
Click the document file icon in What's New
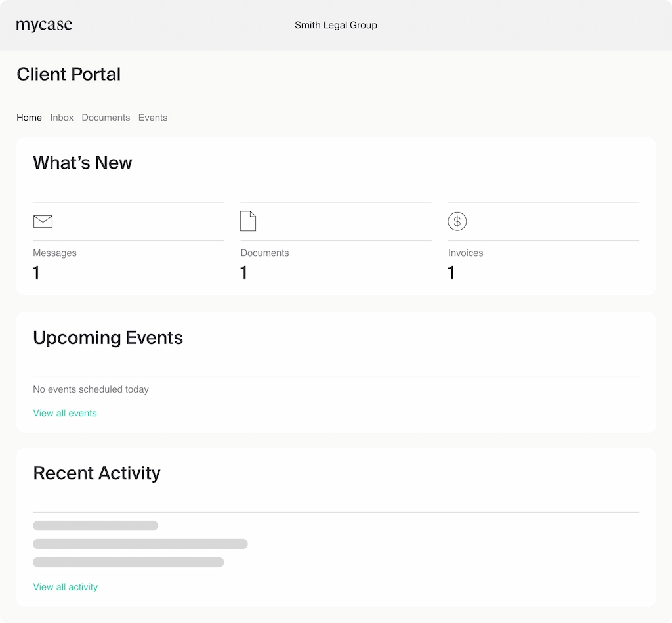pos(248,221)
